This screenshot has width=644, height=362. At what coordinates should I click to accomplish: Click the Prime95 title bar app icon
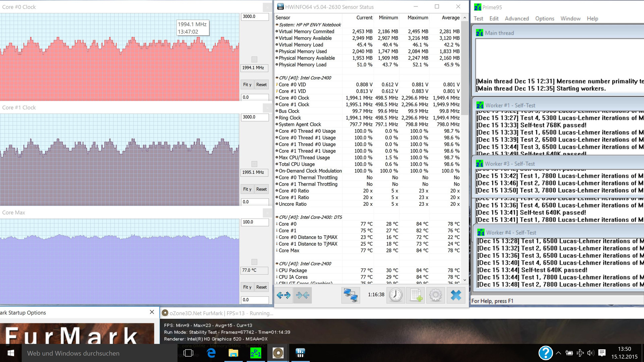478,7
